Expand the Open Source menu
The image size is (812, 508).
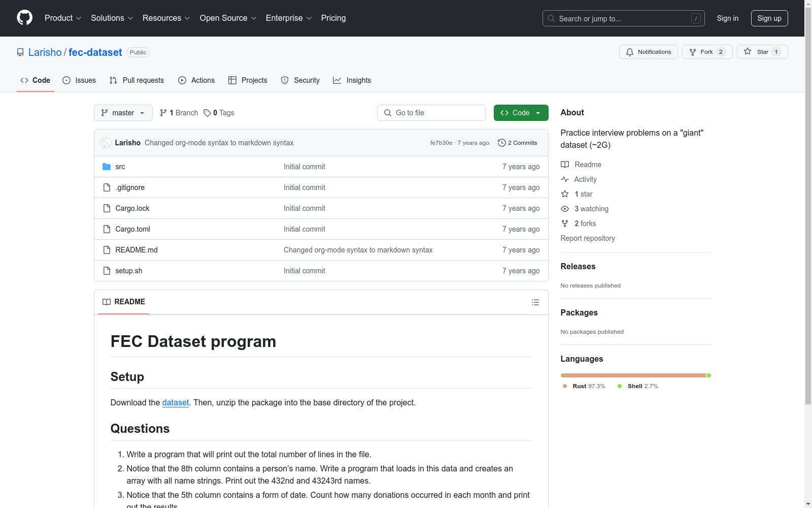228,18
